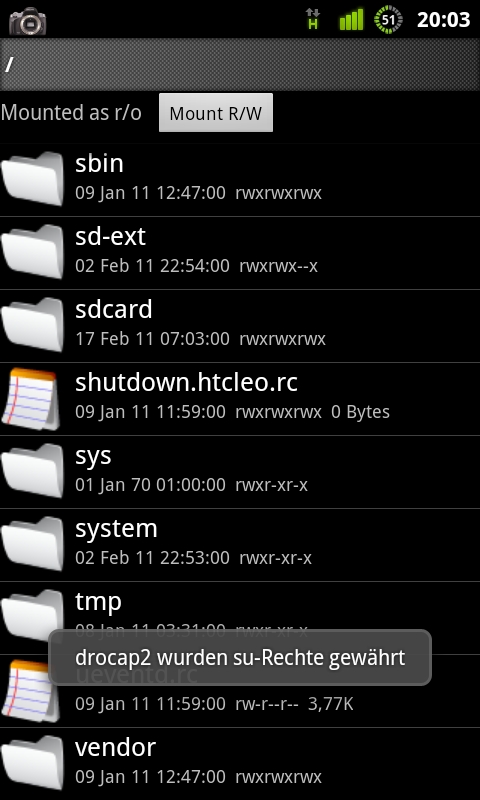Tap the 20:03 status bar clock
Image resolution: width=480 pixels, height=800 pixels.
coord(443,20)
